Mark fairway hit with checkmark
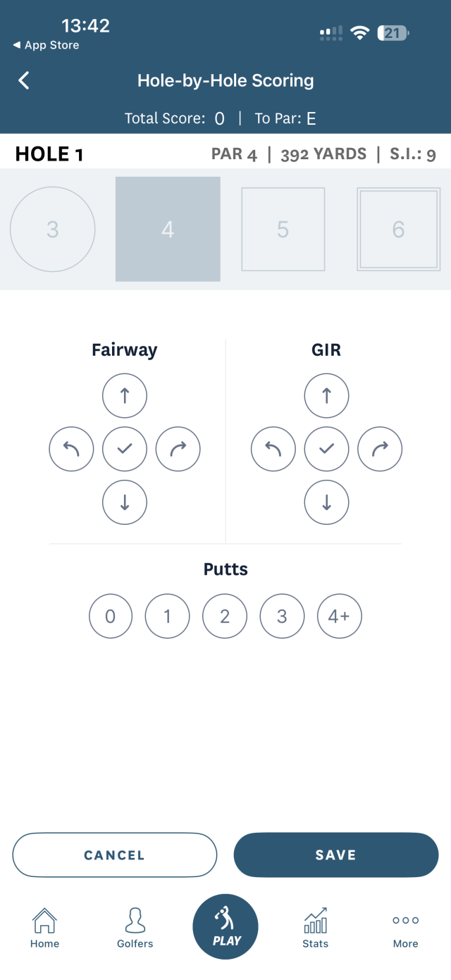Screen dimensions: 451x980 125,449
